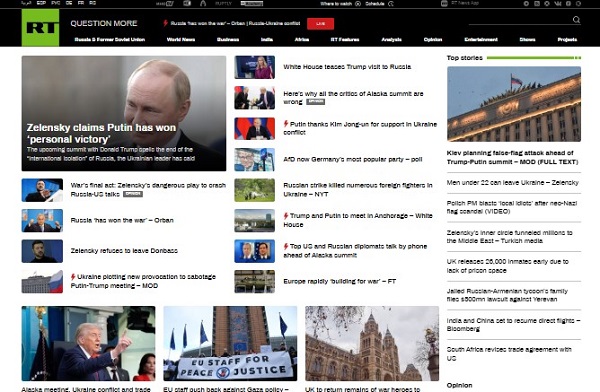
Task: Open White House teases Trump visit headline
Action: [x=347, y=67]
